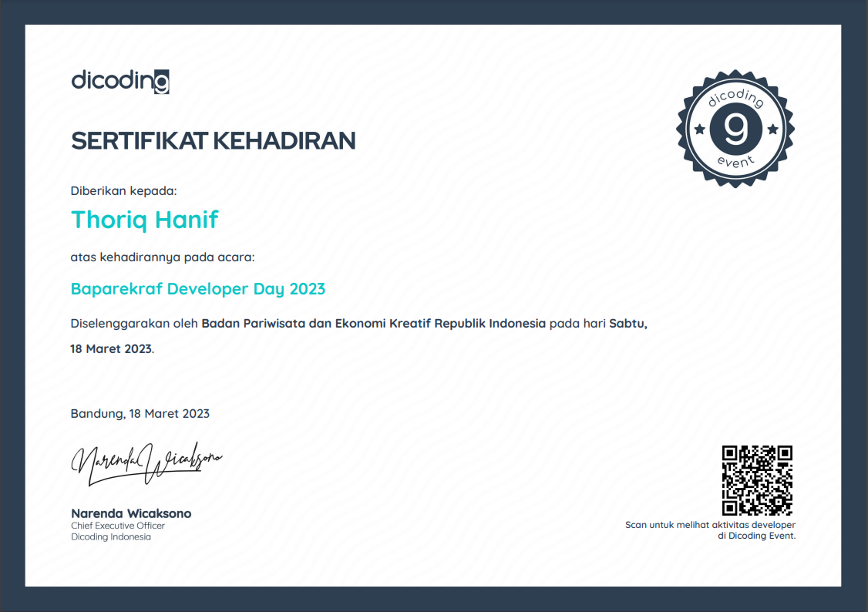Click the recipient name Thoriq Hanif
868x612 pixels.
coord(144,220)
